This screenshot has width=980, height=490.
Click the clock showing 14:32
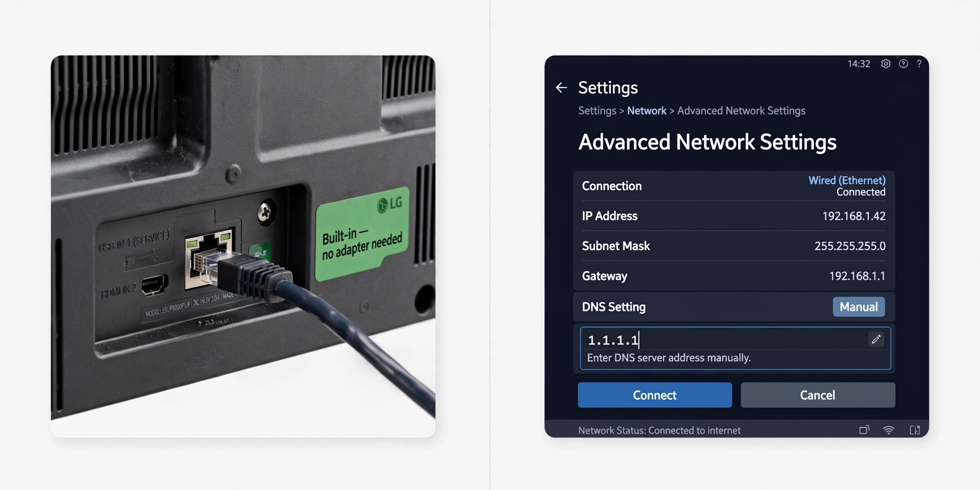point(859,64)
